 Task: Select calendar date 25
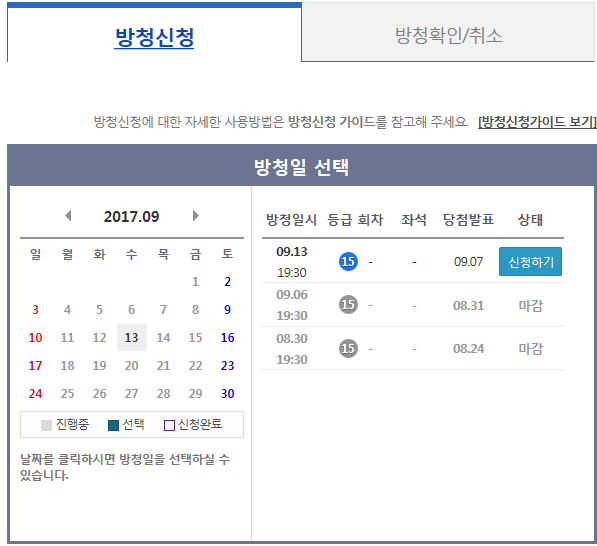(x=67, y=393)
